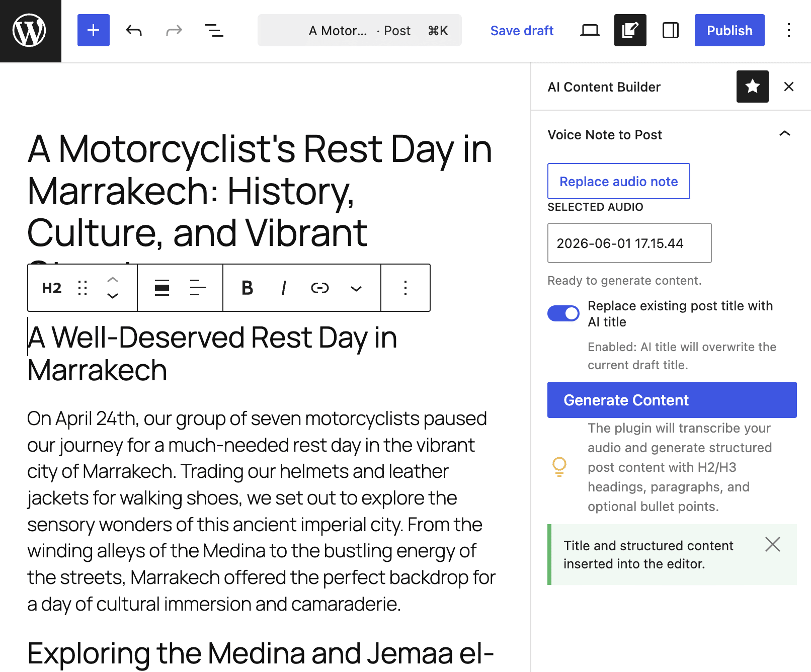This screenshot has height=672, width=811.
Task: Dismiss the content inserted notice
Action: pos(773,544)
